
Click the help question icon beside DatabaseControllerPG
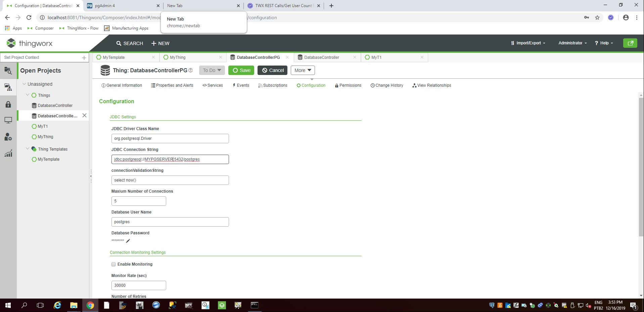(191, 70)
